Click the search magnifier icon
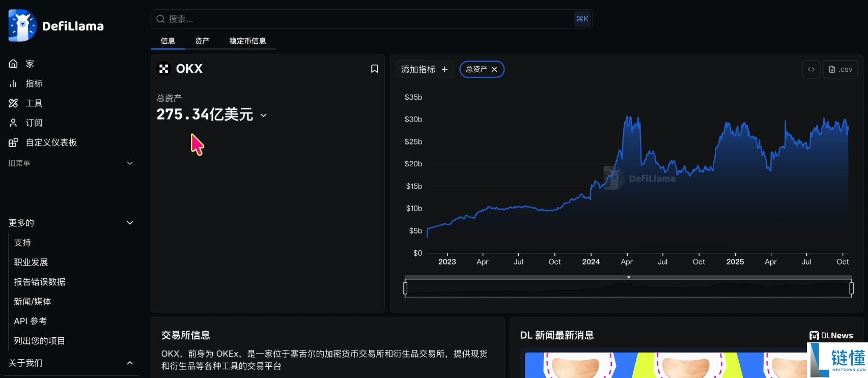The height and width of the screenshot is (378, 868). point(160,19)
